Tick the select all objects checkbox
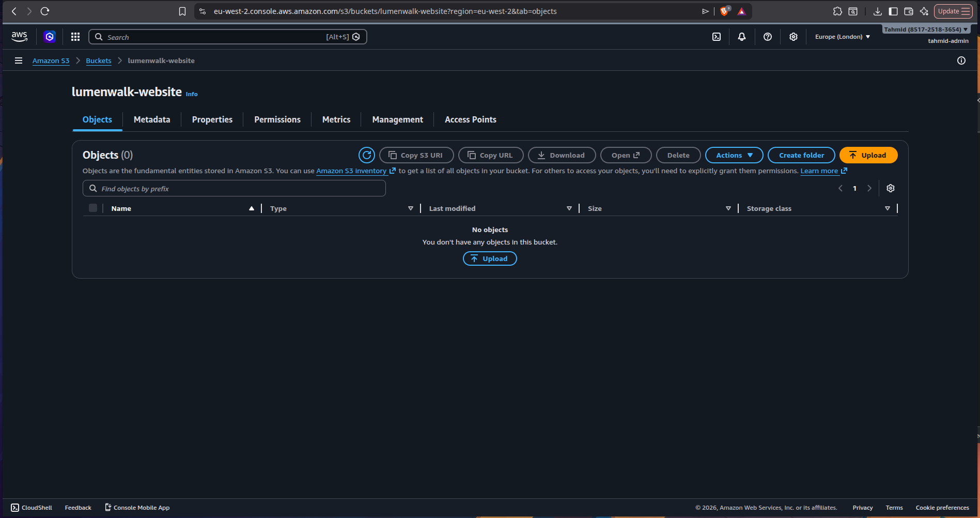Viewport: 980px width, 518px height. pyautogui.click(x=93, y=208)
